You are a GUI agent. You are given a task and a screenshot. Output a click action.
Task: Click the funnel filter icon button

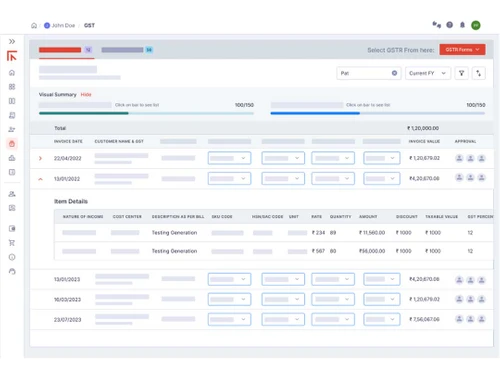pyautogui.click(x=462, y=73)
